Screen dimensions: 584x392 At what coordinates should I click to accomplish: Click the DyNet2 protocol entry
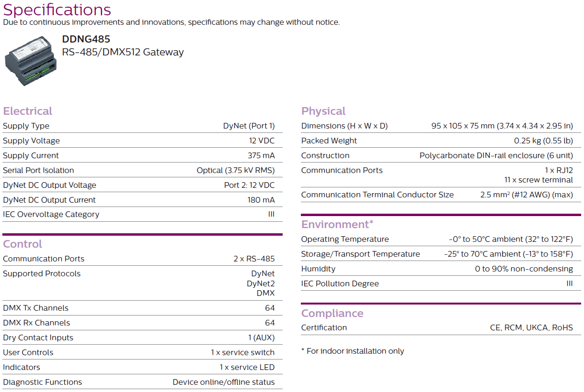261,283
